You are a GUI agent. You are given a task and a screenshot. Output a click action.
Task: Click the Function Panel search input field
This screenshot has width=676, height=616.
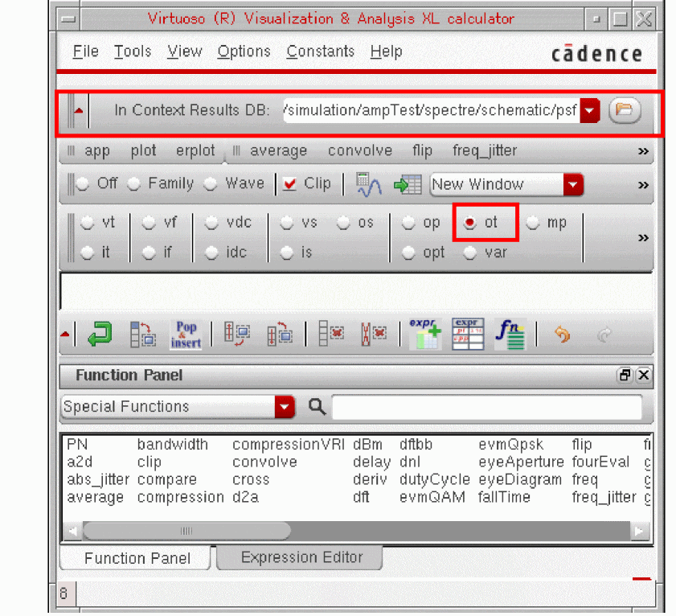coord(487,407)
